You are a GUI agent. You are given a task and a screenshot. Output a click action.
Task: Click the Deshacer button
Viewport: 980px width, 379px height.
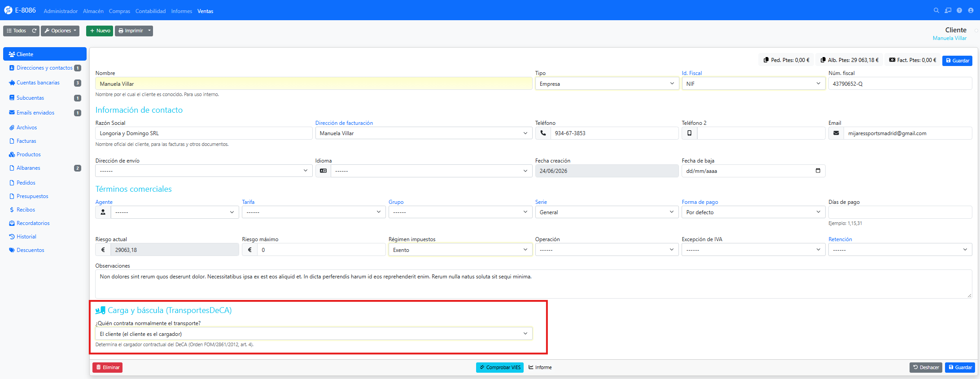[926, 367]
